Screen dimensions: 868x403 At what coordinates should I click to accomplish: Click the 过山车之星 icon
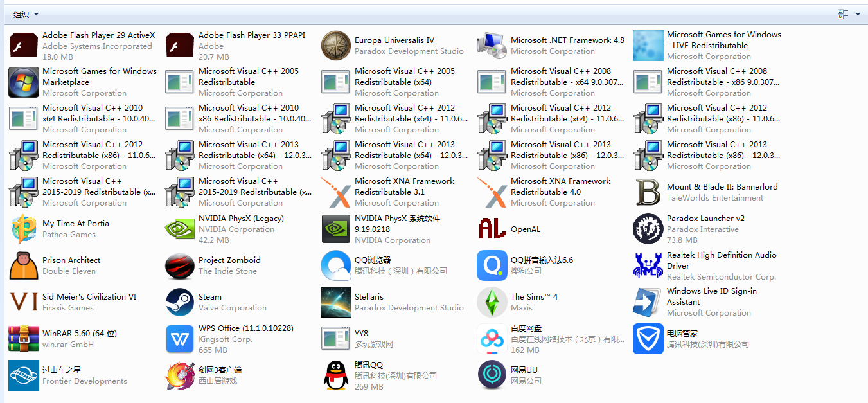[x=24, y=375]
